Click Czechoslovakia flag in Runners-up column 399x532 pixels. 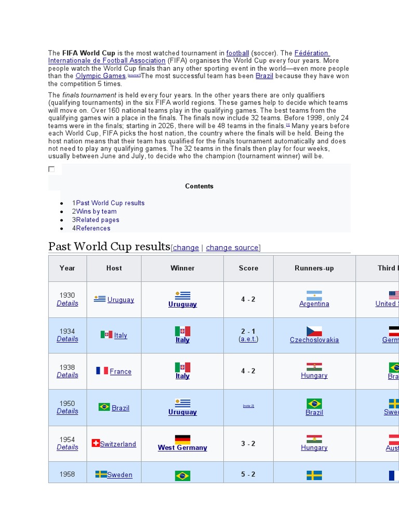click(314, 331)
